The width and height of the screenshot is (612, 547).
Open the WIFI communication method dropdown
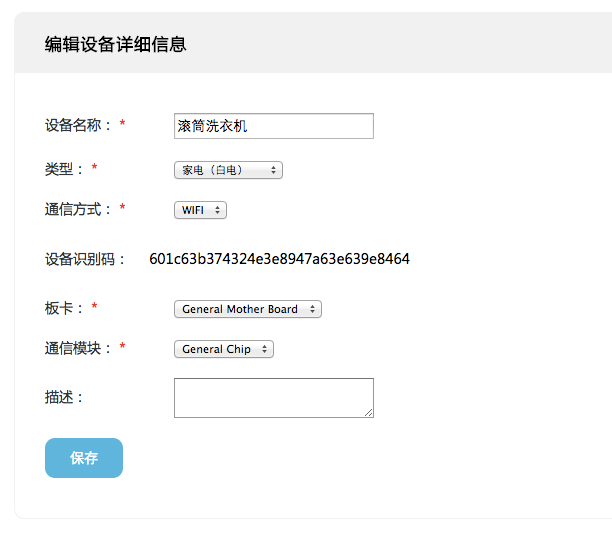pyautogui.click(x=200, y=210)
